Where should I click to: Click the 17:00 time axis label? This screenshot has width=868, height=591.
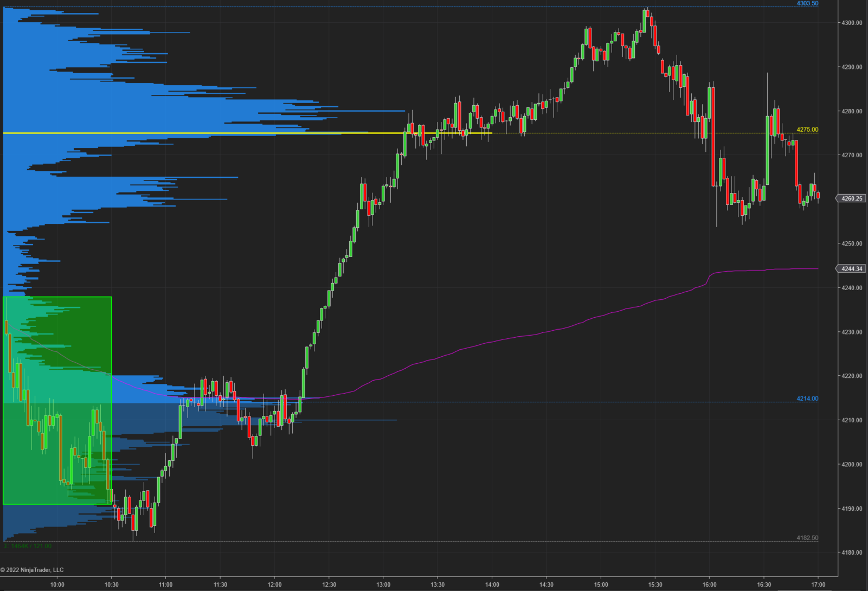(818, 584)
